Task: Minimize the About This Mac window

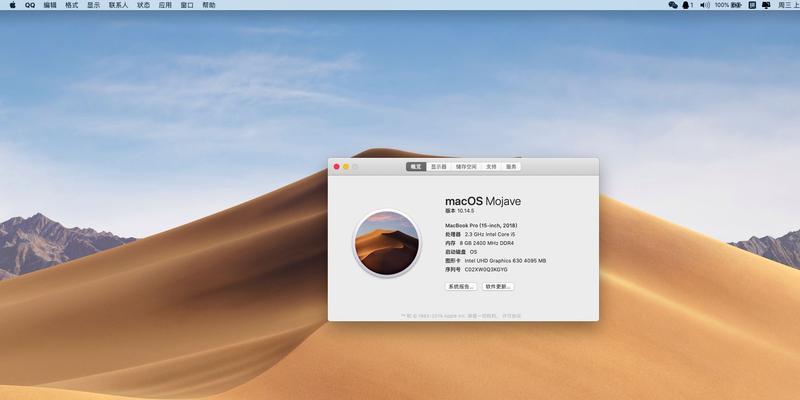Action: [x=346, y=167]
